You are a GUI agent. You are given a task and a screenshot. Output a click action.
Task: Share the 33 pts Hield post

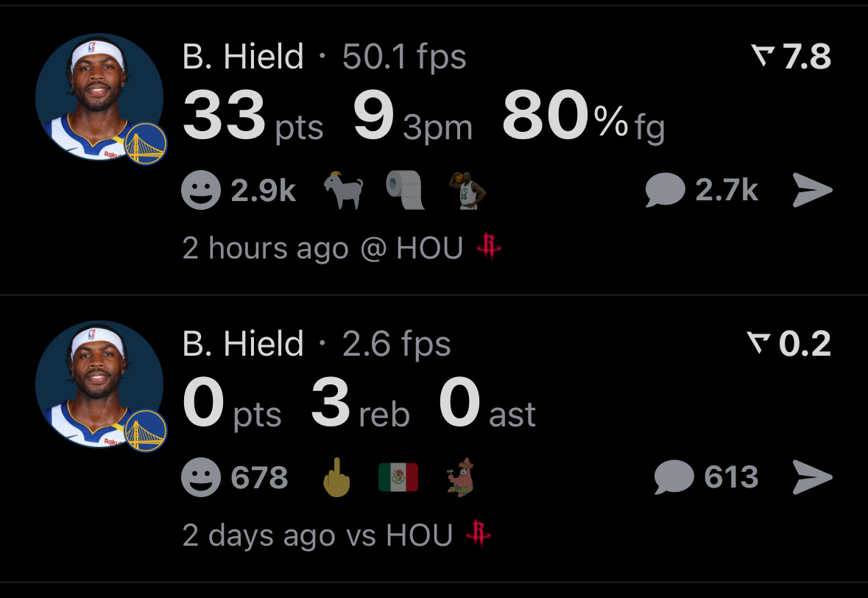[812, 190]
